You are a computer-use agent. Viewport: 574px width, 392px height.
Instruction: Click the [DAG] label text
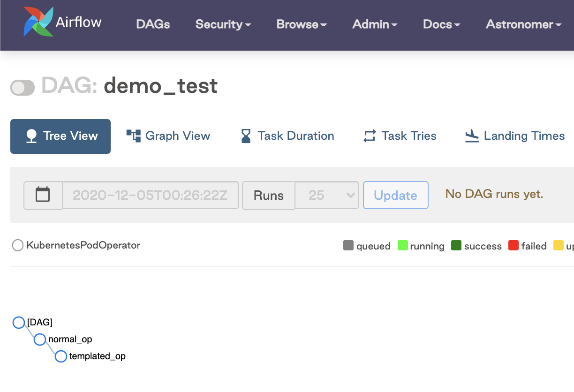pyautogui.click(x=40, y=323)
